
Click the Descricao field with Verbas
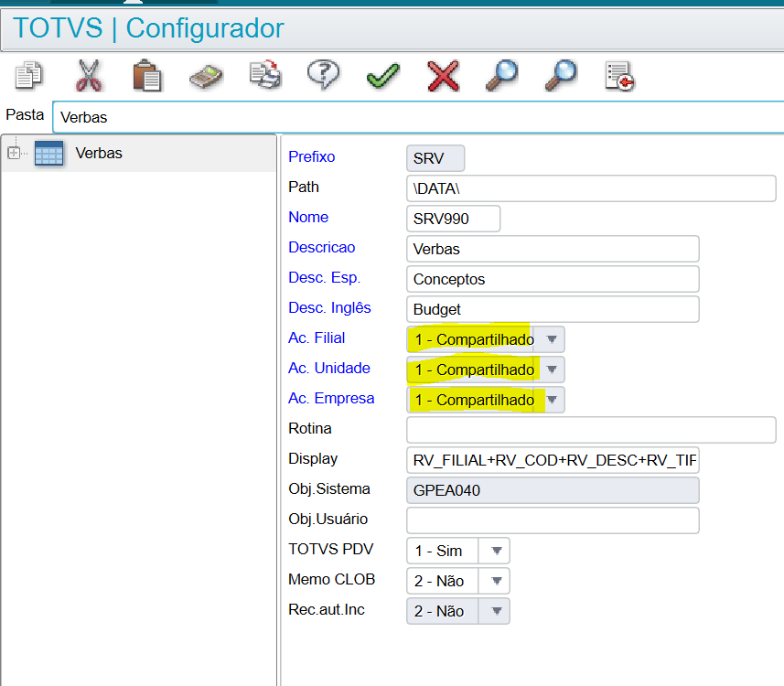pos(553,249)
